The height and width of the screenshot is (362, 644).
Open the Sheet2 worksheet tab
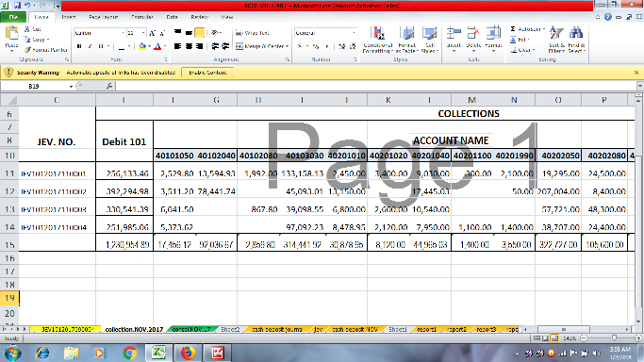coord(230,329)
